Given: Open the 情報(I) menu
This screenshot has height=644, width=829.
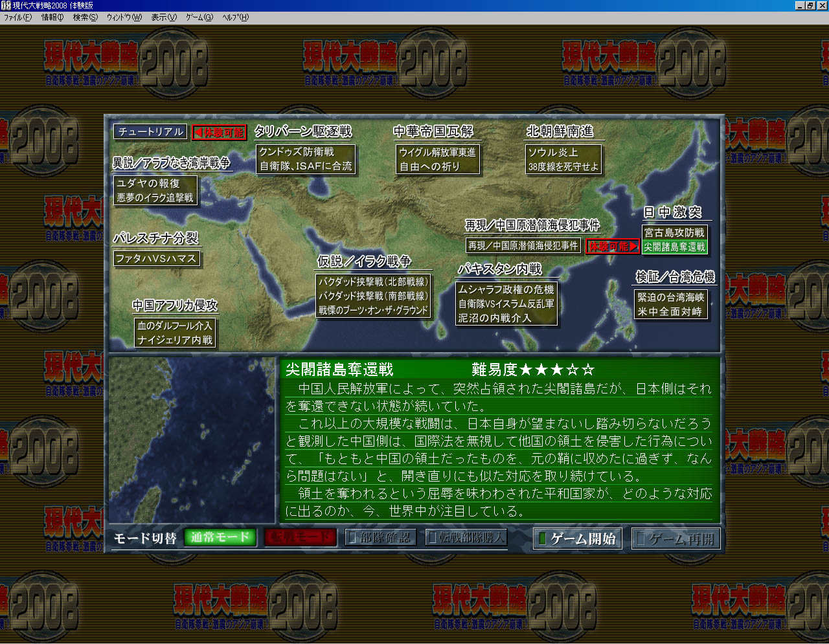Looking at the screenshot, I should (x=52, y=17).
